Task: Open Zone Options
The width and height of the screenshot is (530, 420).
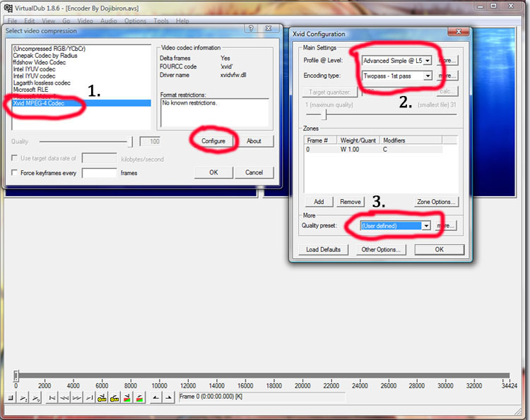Action: (x=437, y=202)
